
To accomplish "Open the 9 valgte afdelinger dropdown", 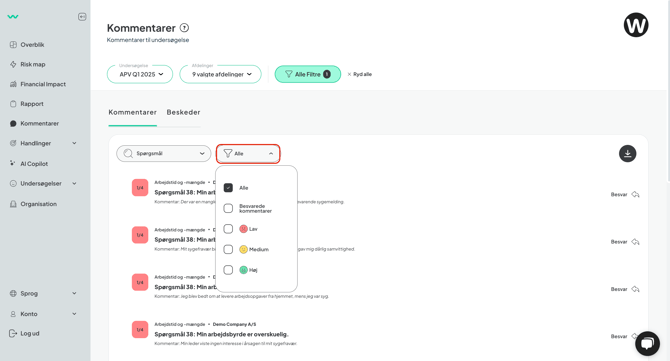I will (220, 74).
